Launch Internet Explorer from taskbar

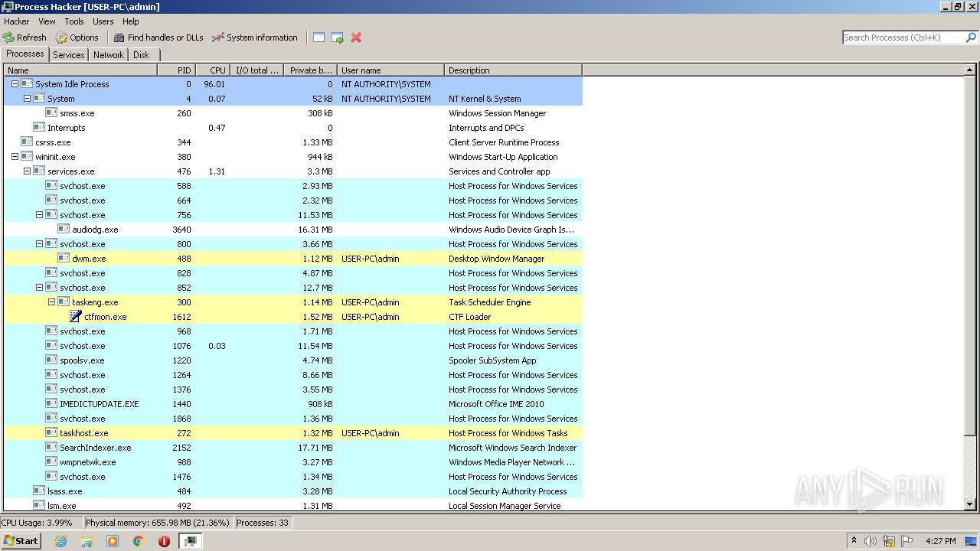pos(60,541)
